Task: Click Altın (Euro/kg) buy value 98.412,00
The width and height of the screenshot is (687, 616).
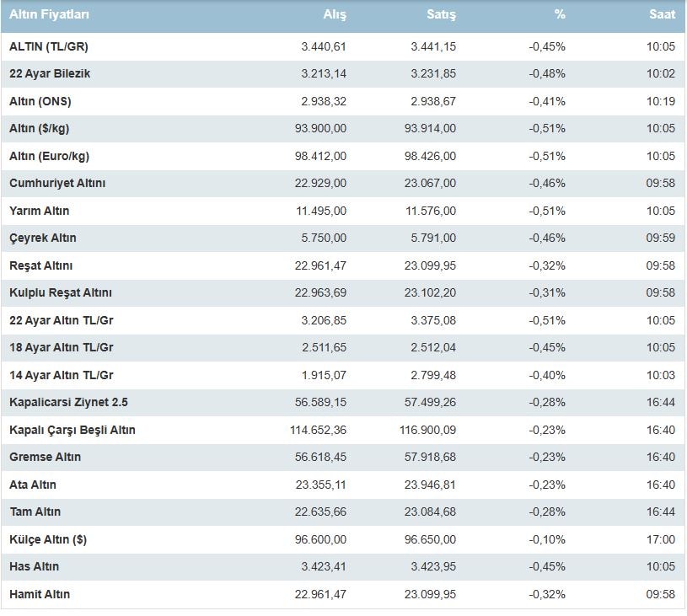Action: pyautogui.click(x=320, y=156)
